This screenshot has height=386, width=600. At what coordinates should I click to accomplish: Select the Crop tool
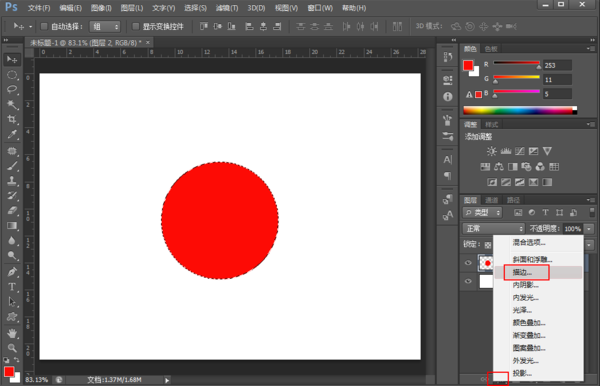tap(12, 119)
